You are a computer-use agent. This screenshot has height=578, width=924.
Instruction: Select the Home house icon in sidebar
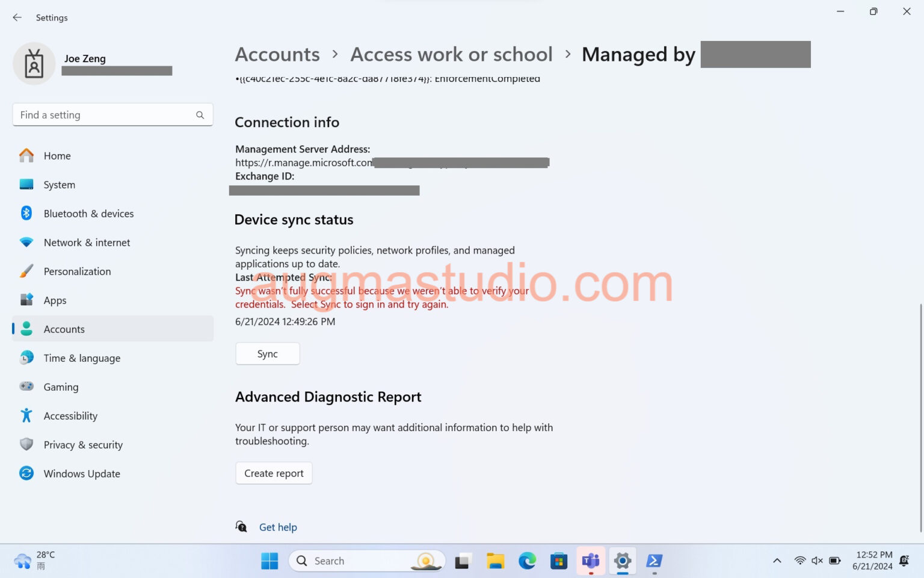pos(26,155)
